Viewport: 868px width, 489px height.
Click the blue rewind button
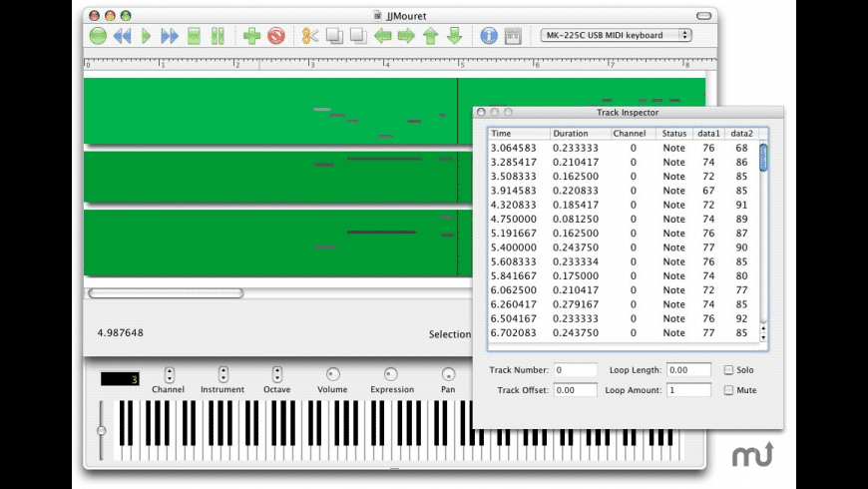(123, 36)
